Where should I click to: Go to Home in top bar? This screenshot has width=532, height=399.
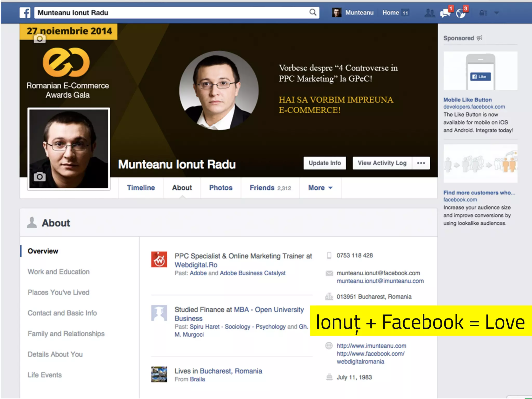390,13
